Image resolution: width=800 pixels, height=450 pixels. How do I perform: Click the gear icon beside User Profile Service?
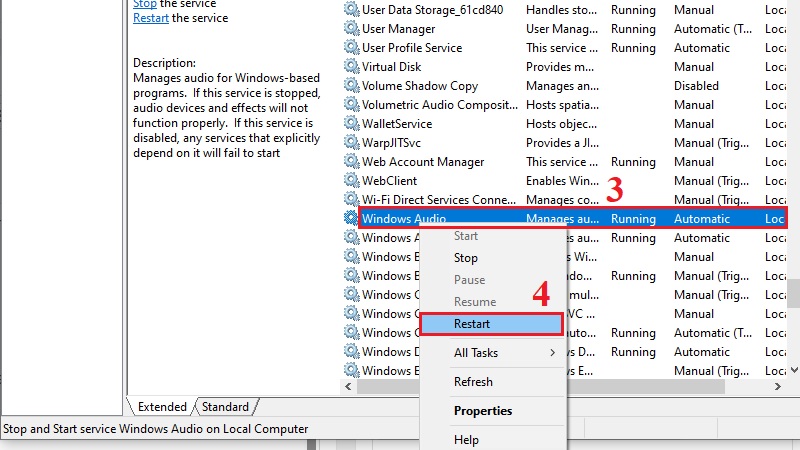[351, 47]
